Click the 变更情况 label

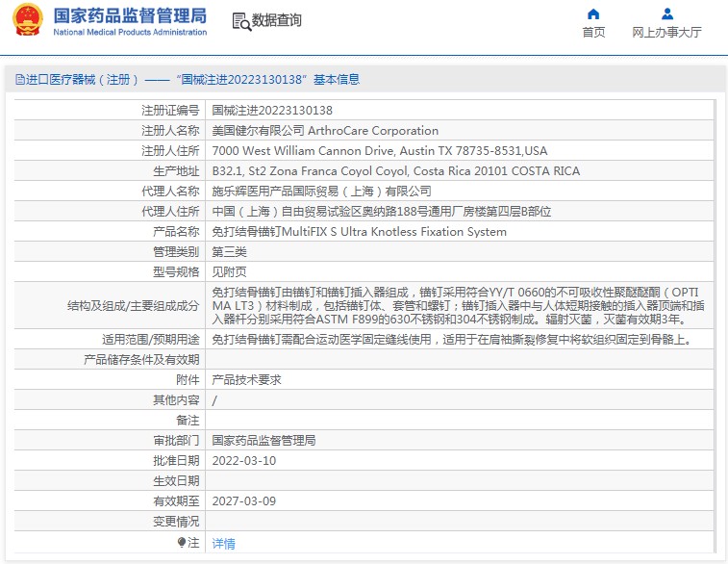[x=176, y=522]
